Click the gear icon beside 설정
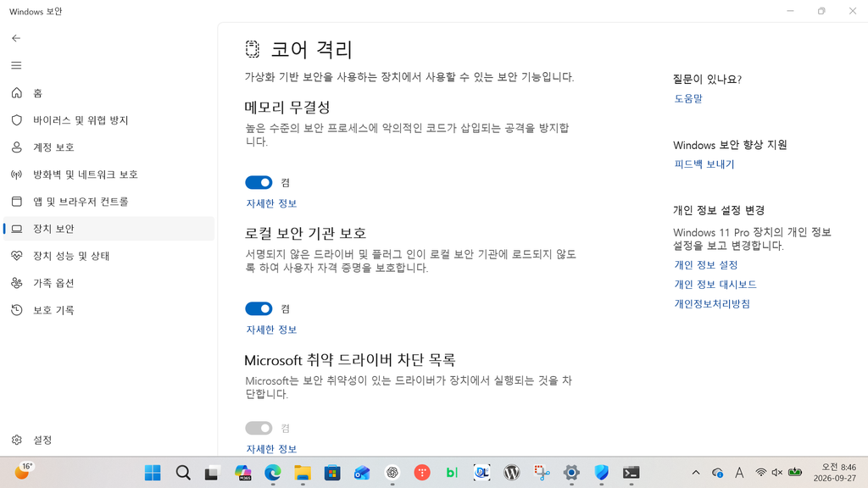The height and width of the screenshot is (488, 868). coord(17,440)
